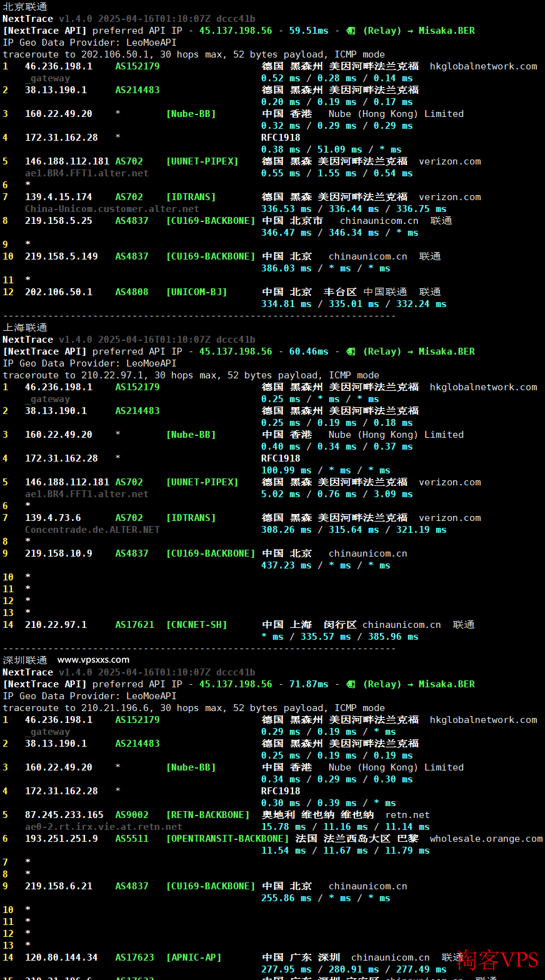Click the latency '336.53 ms'
The width and height of the screenshot is (545, 980).
[x=286, y=209]
